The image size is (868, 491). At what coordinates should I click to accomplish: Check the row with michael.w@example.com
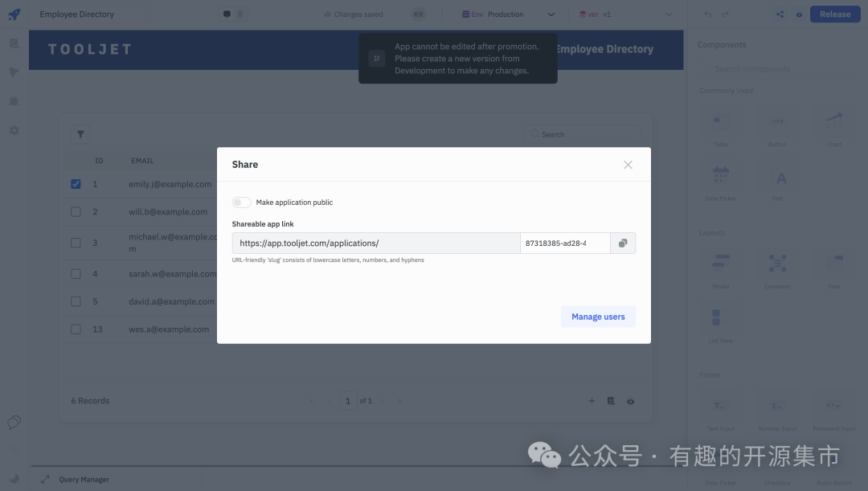[76, 243]
